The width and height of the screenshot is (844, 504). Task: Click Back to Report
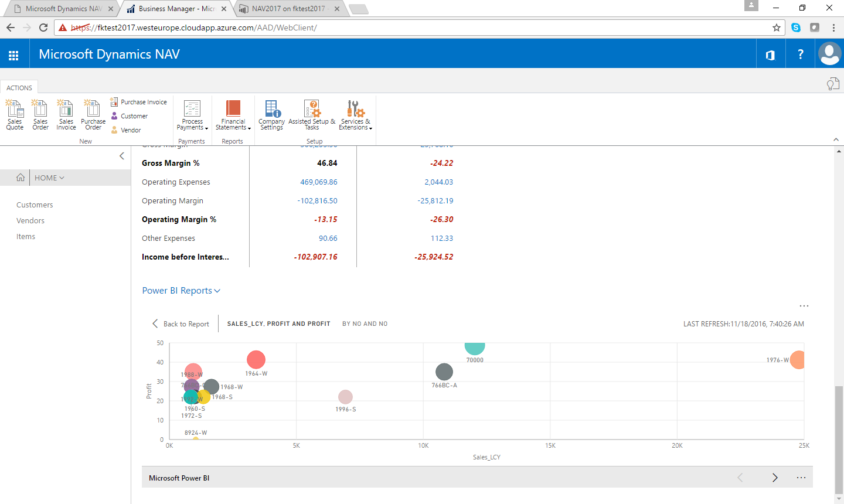pyautogui.click(x=181, y=324)
